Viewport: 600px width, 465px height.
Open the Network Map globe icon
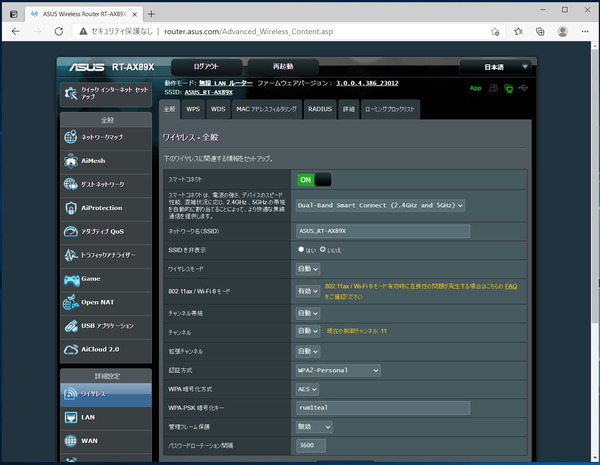[71, 137]
